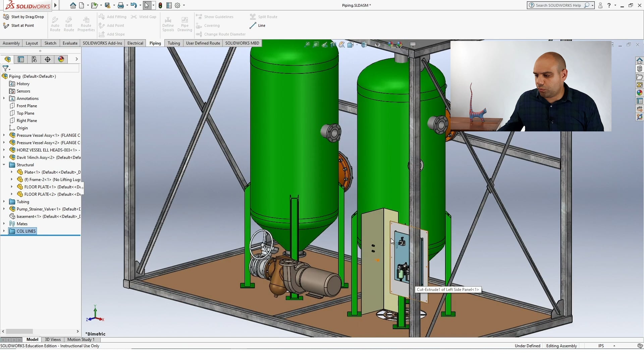Switch to the DisplayManager globe tab
The width and height of the screenshot is (644, 362).
(61, 59)
